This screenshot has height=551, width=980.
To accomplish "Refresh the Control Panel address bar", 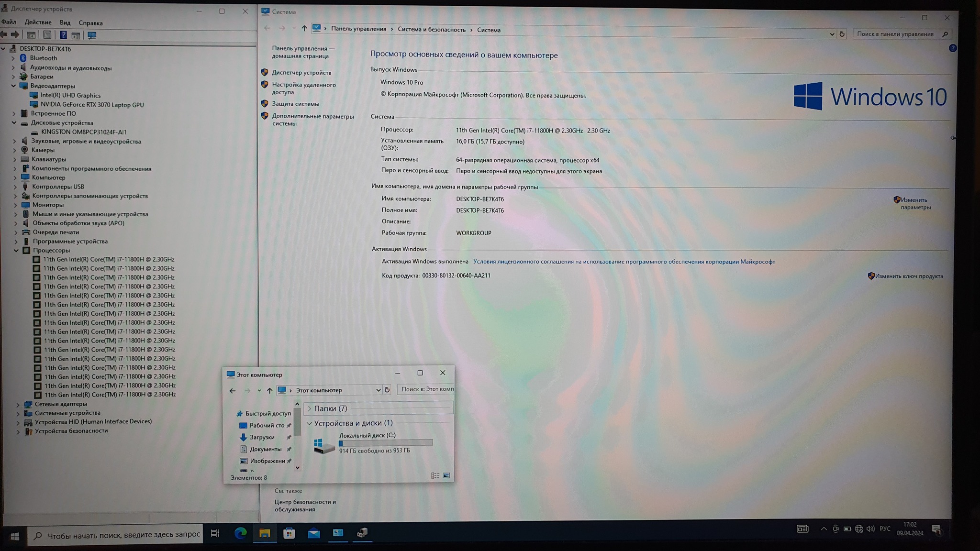I will (x=842, y=34).
